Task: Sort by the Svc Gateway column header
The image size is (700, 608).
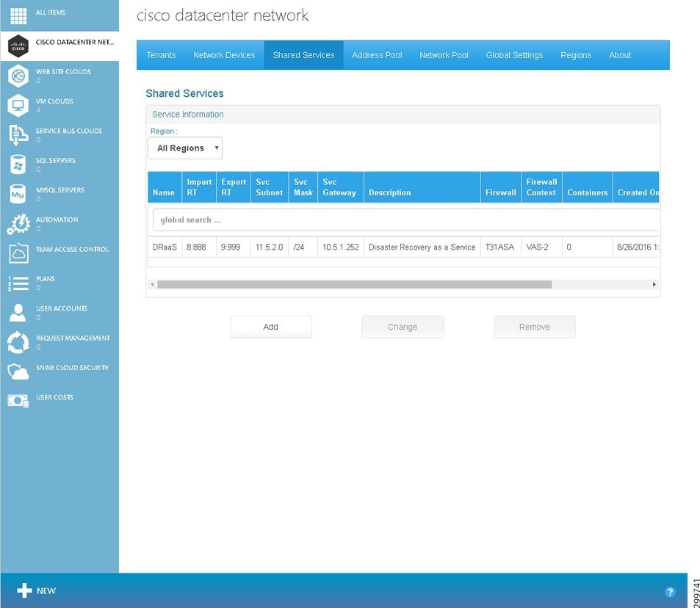Action: click(x=341, y=187)
